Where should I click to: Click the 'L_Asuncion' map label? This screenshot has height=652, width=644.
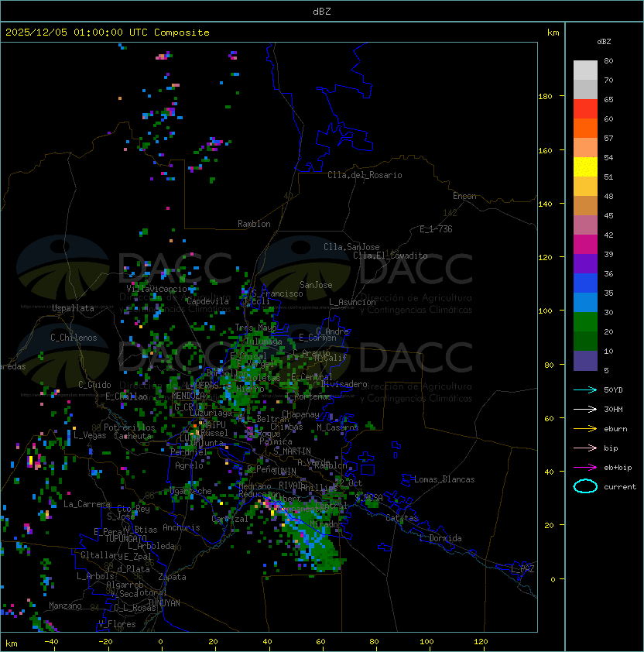(x=352, y=302)
